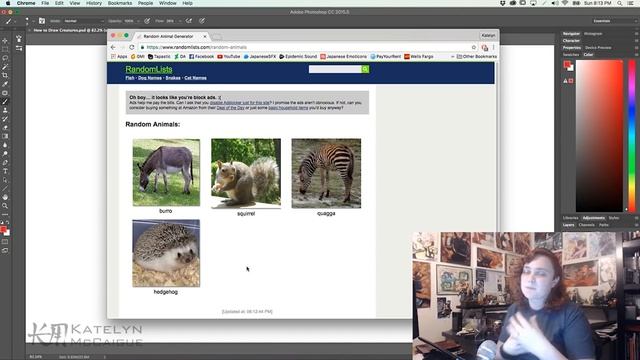Open foreground color swatch in toolbar
The image size is (640, 360).
coord(3,229)
